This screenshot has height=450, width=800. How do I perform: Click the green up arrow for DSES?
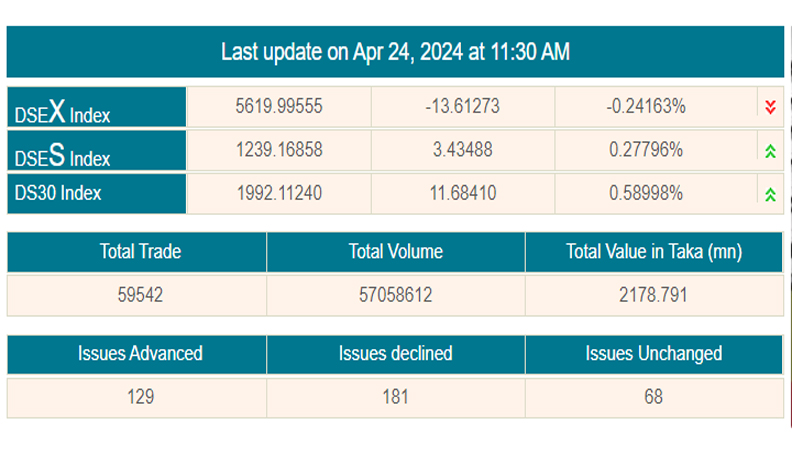click(769, 151)
